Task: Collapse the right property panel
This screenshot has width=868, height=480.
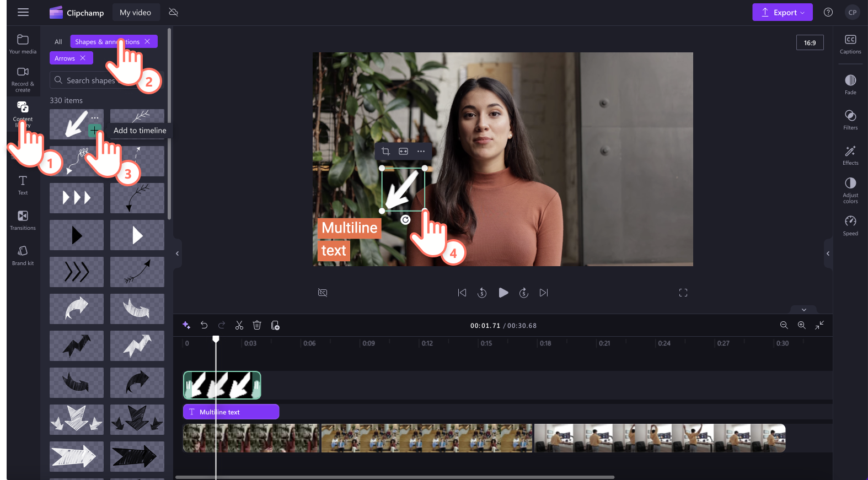Action: (828, 254)
